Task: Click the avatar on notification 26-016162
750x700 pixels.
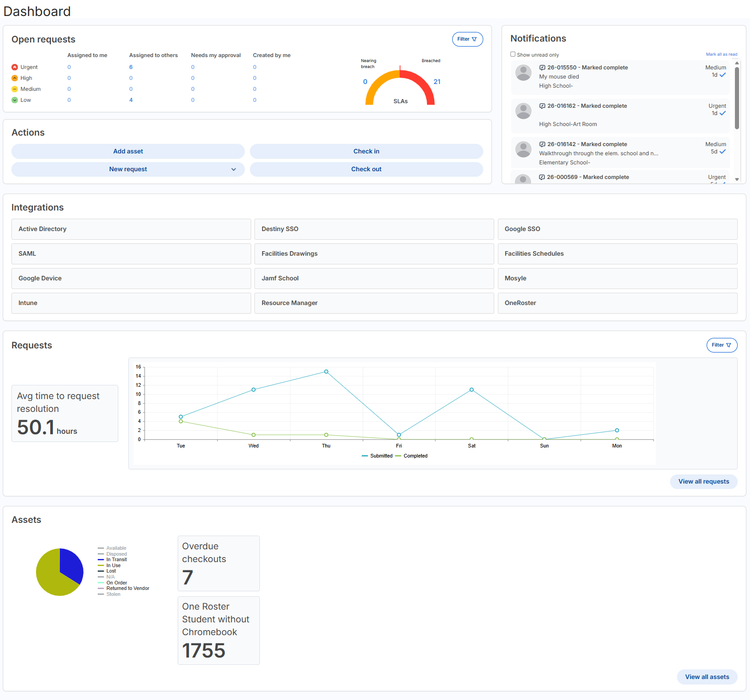Action: (x=523, y=111)
